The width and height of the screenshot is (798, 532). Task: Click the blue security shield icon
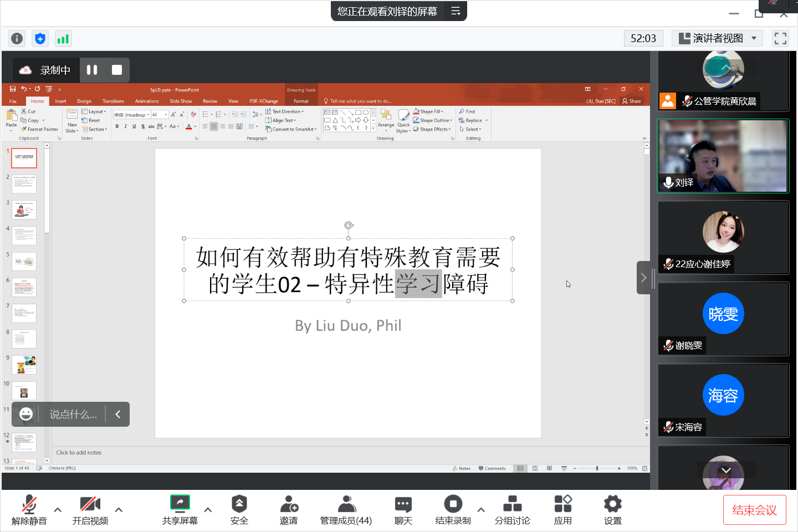pyautogui.click(x=40, y=38)
